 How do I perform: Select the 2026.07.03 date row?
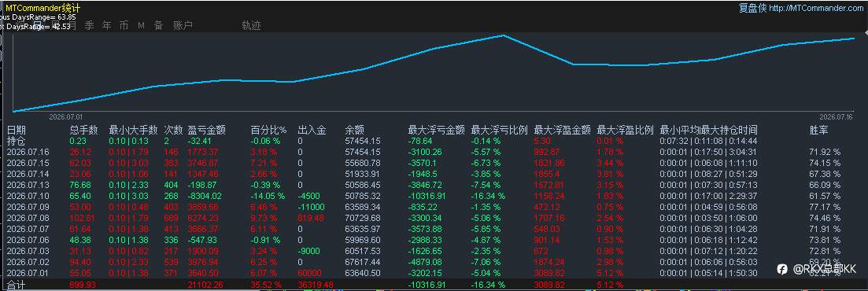28,251
